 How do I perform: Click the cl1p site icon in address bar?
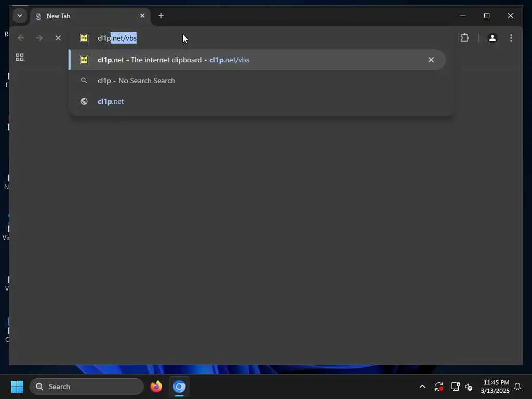84,38
